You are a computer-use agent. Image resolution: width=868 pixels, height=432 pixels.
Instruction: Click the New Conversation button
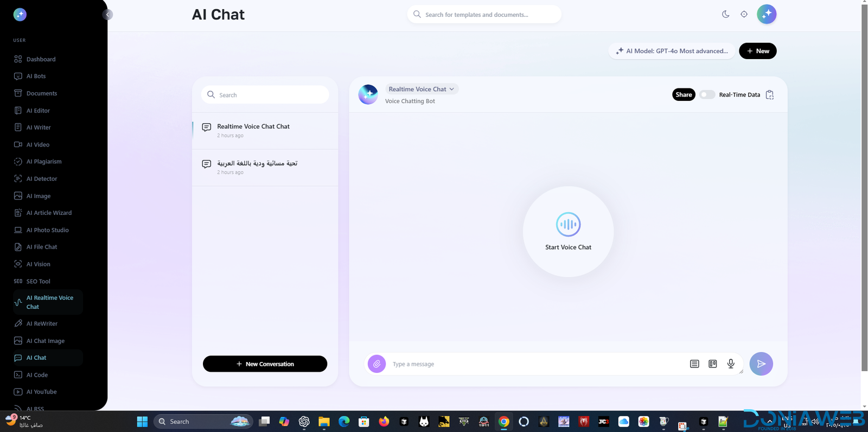(265, 364)
